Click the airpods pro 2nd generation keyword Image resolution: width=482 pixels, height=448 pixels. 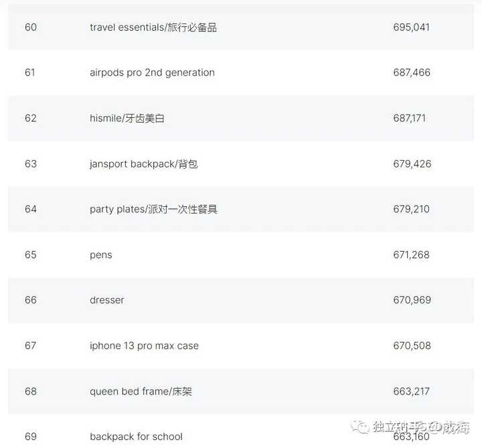(152, 72)
